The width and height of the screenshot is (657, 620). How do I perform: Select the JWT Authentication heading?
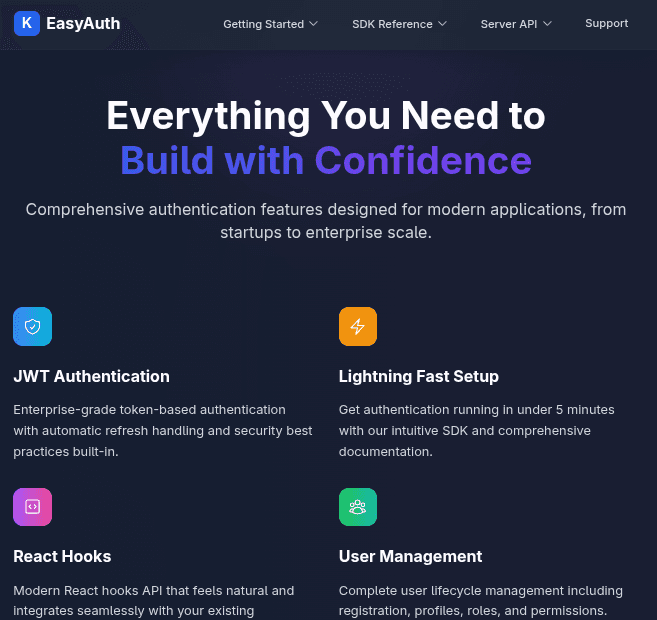click(91, 376)
